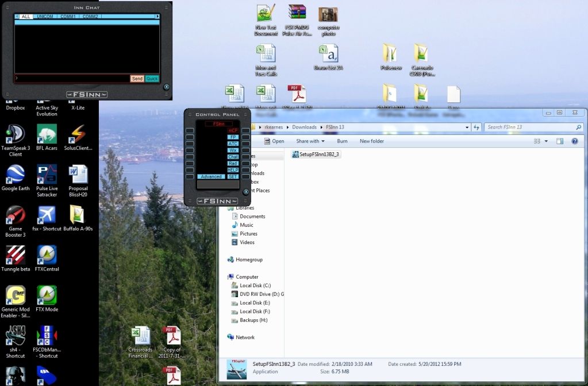Click the Send button in Inn Chat
The image size is (588, 386).
tap(137, 79)
